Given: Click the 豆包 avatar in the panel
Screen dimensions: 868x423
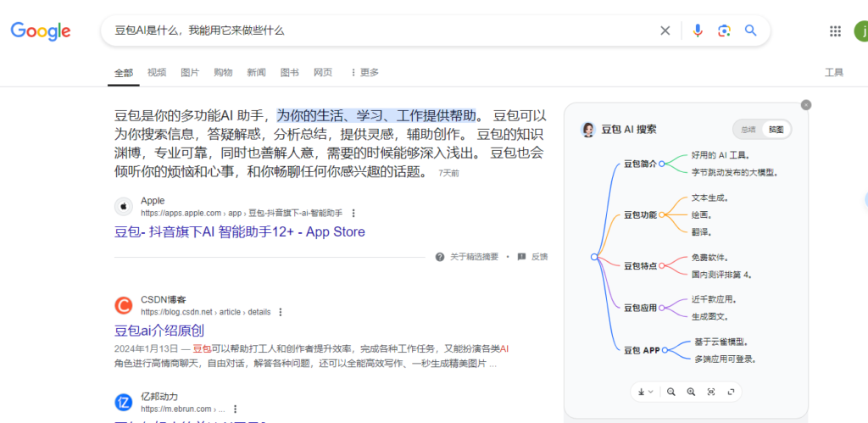Looking at the screenshot, I should pyautogui.click(x=588, y=130).
